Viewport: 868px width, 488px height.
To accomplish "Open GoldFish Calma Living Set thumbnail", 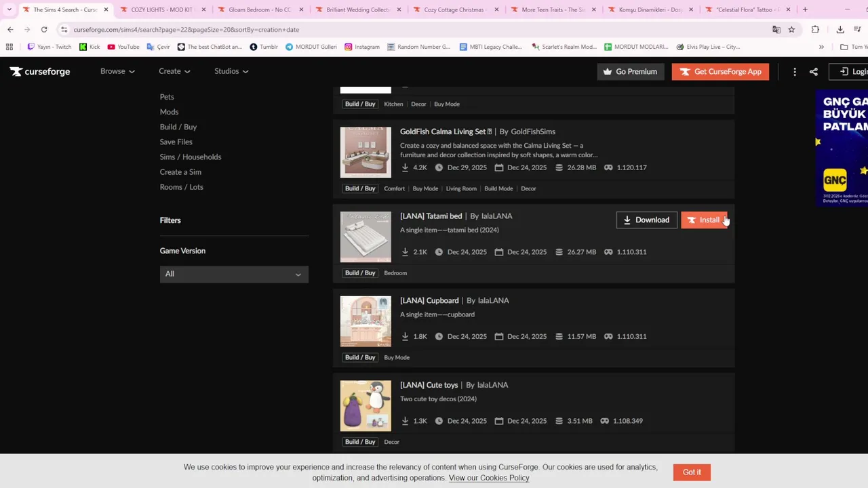I will point(366,152).
